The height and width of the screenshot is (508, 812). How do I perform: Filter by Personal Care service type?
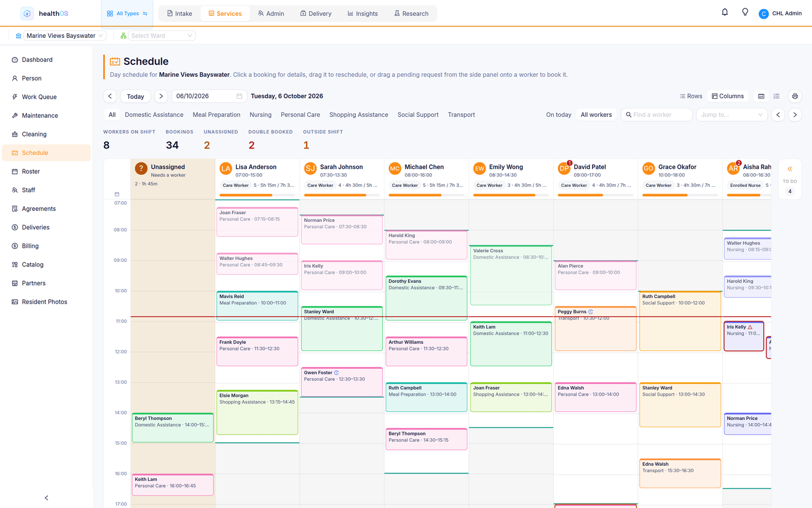tap(301, 115)
